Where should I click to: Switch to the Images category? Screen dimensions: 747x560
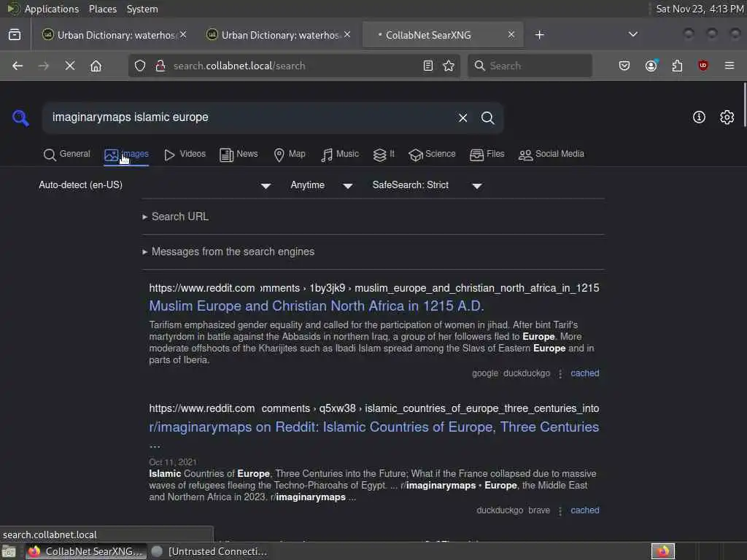coord(126,155)
